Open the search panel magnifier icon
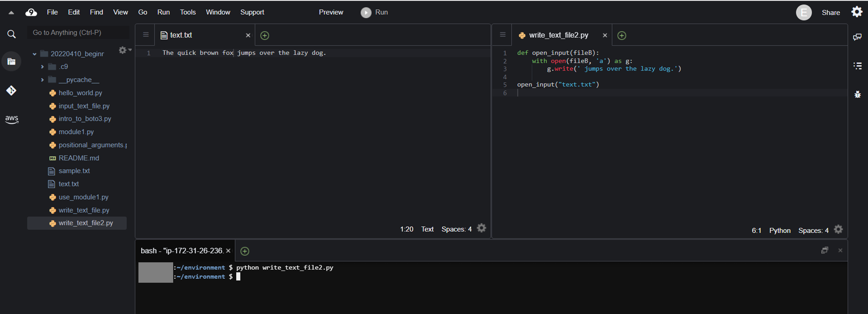 pos(12,34)
